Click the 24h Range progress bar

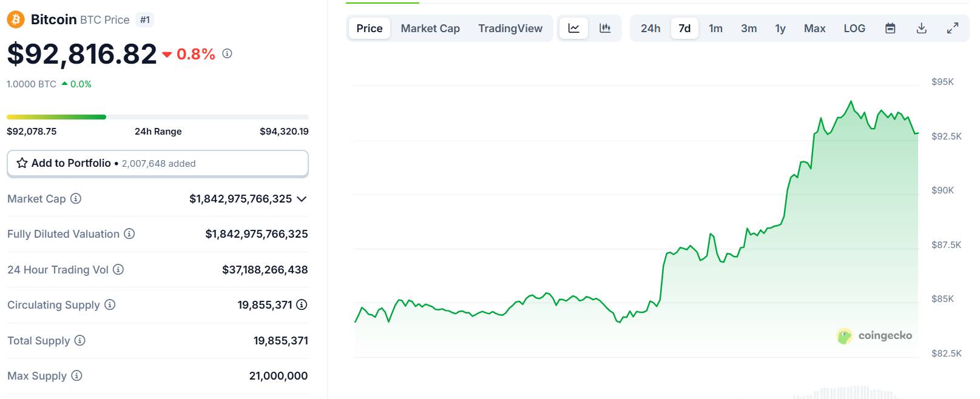[x=158, y=117]
